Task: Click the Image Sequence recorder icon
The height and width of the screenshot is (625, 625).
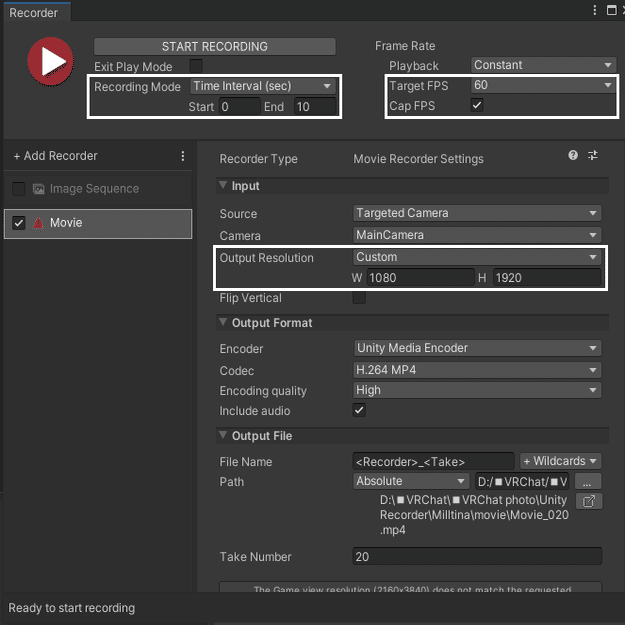Action: pos(38,189)
